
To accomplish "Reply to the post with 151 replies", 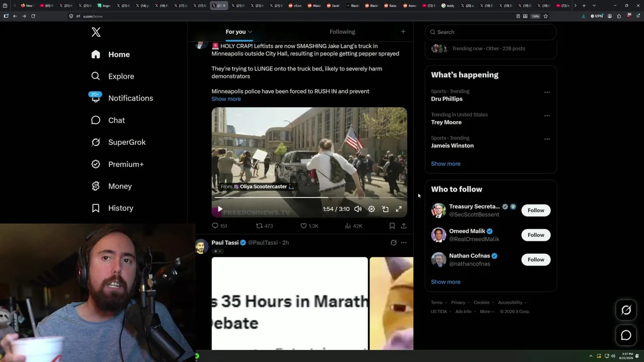I will coord(219,226).
